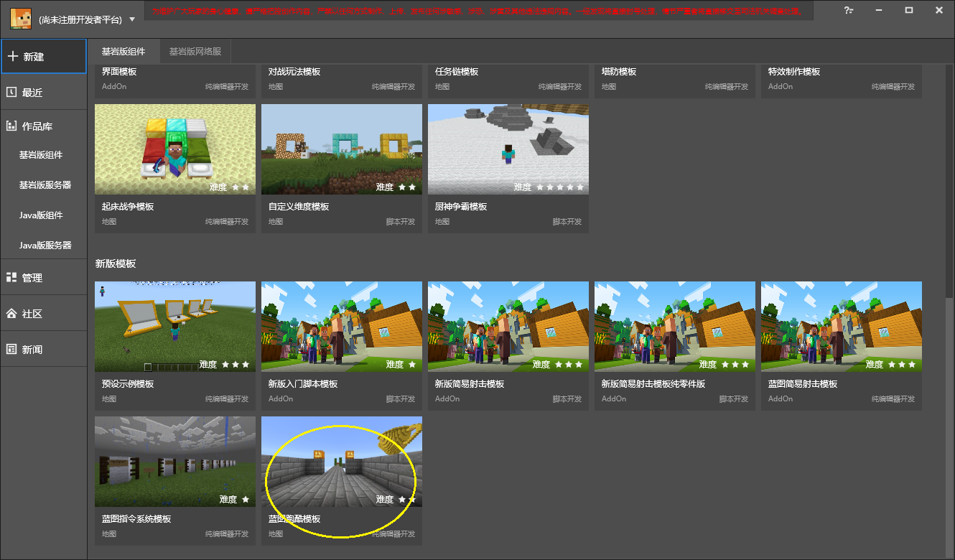Open 蓝图简易射击模板 thumbnail
Viewport: 955px width, 560px height.
[x=842, y=327]
